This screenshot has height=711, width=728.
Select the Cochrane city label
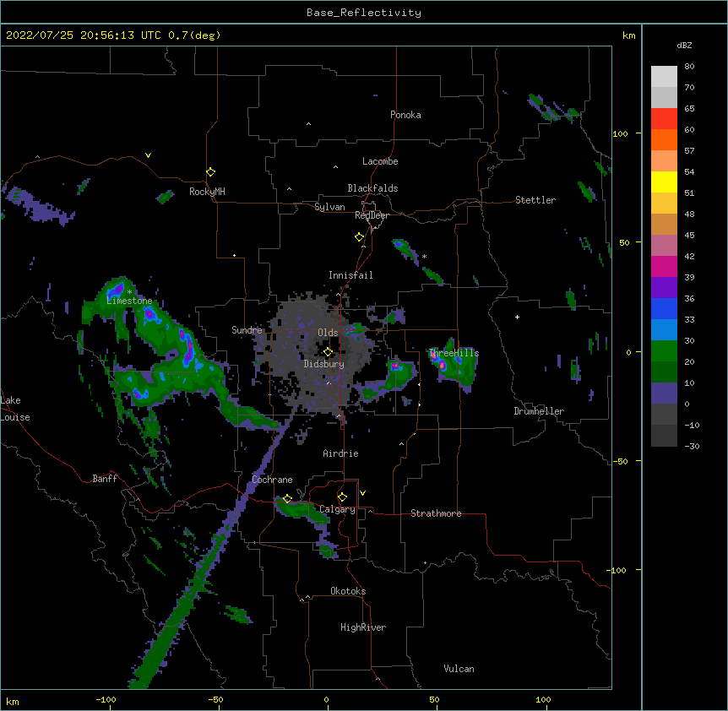coord(272,480)
